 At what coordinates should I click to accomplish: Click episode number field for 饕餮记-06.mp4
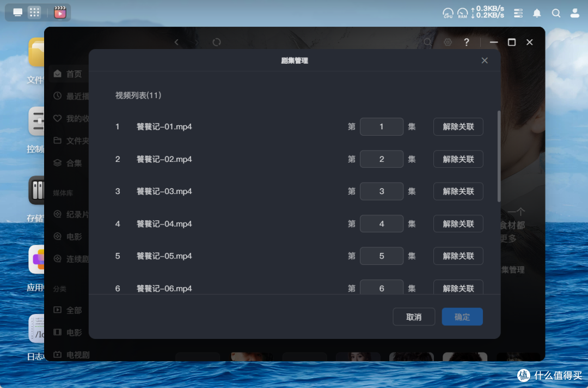tap(381, 287)
